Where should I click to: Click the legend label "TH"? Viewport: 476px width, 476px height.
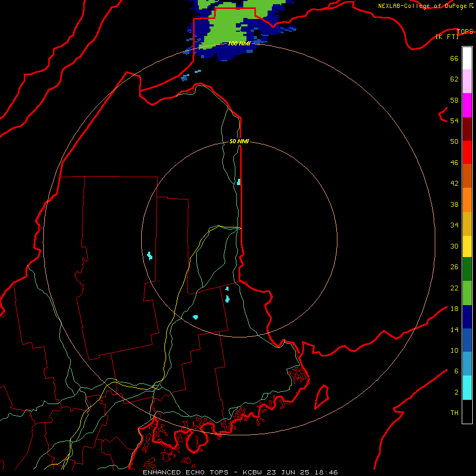[x=454, y=413]
